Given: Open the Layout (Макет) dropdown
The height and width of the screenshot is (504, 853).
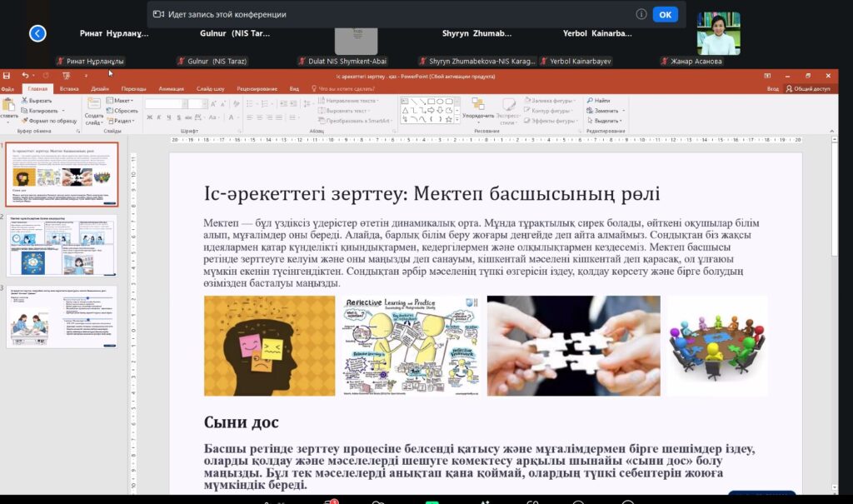Looking at the screenshot, I should point(122,101).
